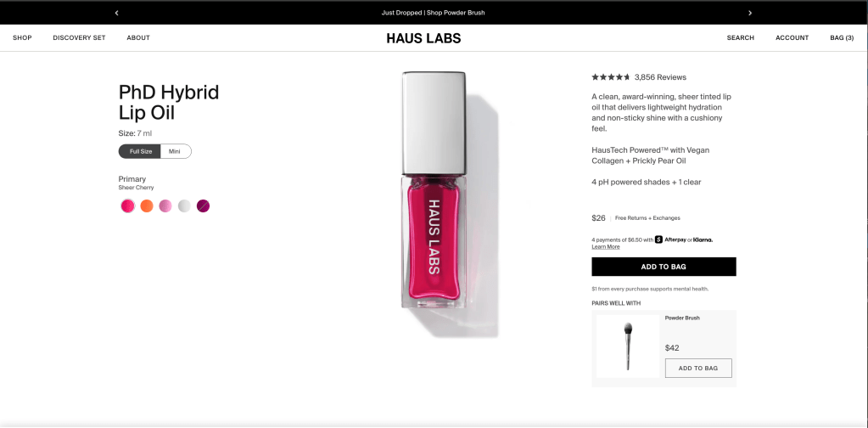Image resolution: width=868 pixels, height=428 pixels.
Task: Select the Full Size option
Action: [140, 151]
